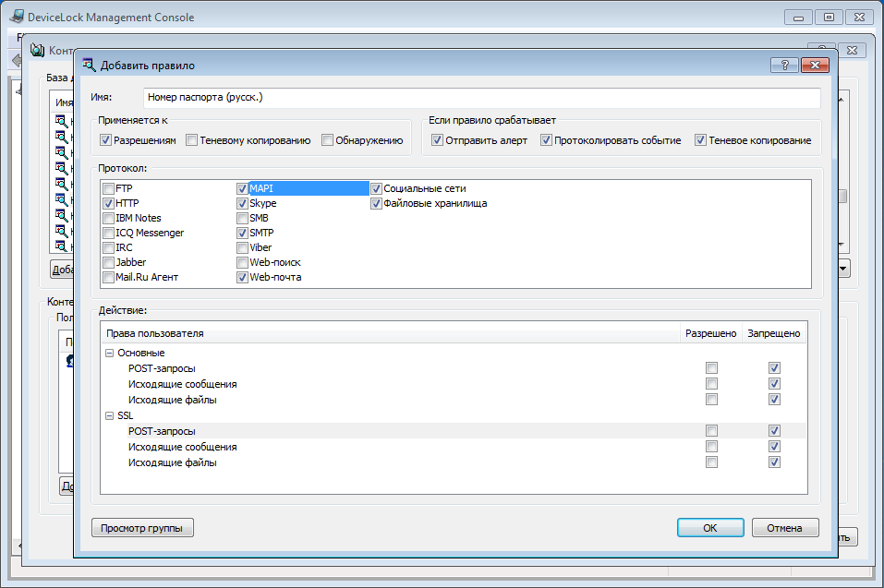
Task: Enable the IRC protocol checkbox
Action: coord(109,247)
